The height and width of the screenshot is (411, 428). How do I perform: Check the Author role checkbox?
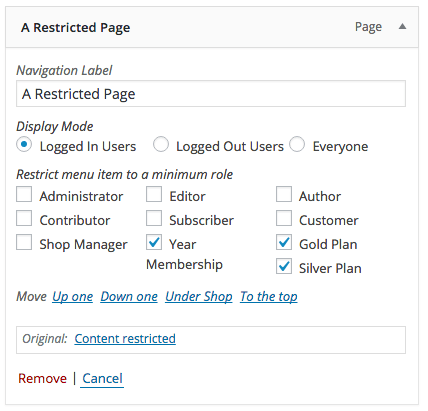[284, 194]
